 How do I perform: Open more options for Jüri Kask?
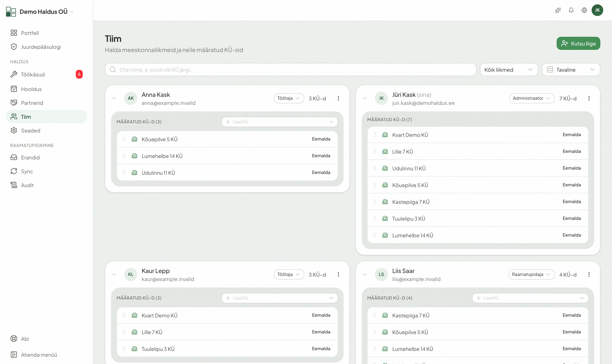click(x=589, y=98)
